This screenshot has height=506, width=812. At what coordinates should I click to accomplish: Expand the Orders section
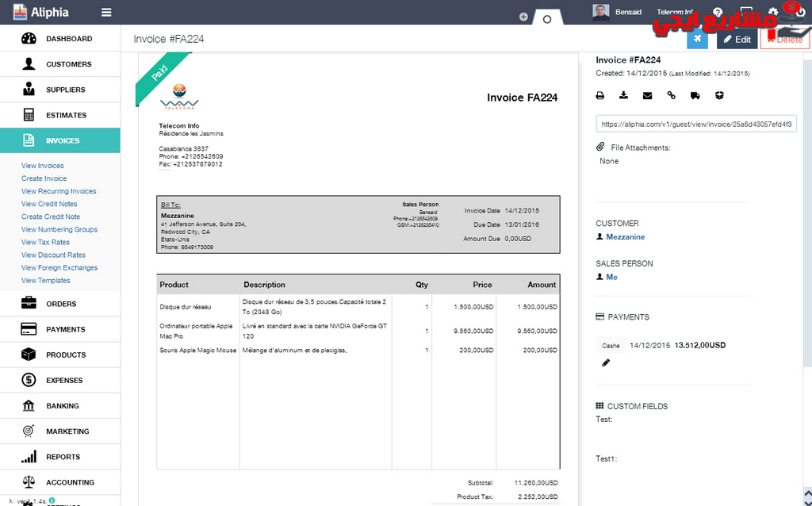tap(60, 304)
